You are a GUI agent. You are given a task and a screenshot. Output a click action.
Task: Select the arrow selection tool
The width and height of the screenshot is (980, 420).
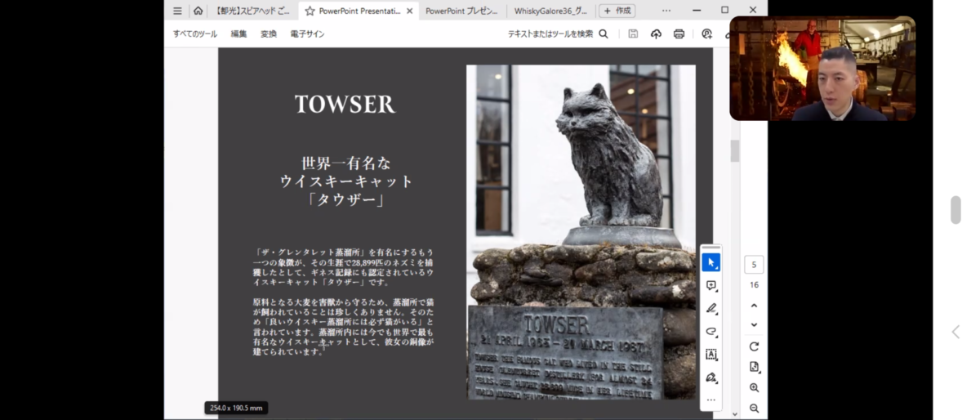(x=711, y=262)
